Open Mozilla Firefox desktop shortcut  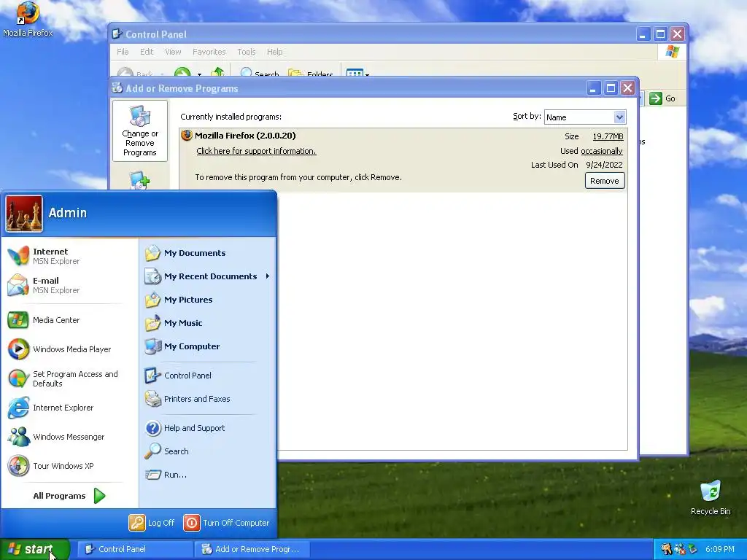coord(28,19)
